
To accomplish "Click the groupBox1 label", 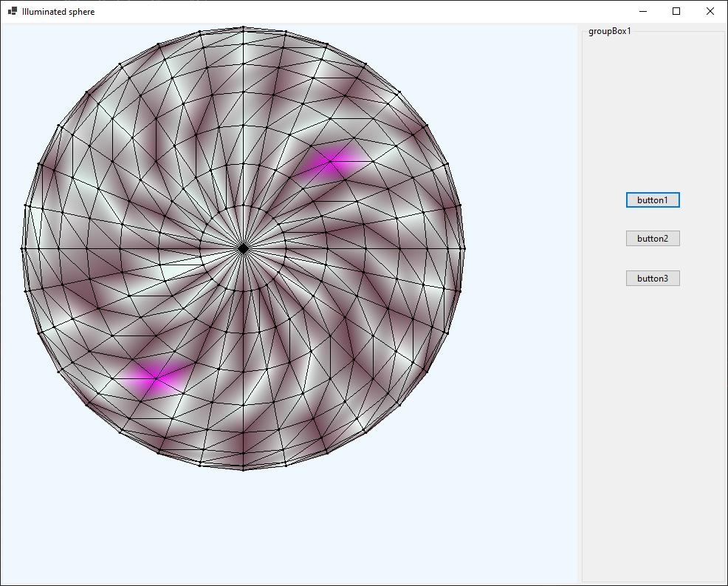I will (x=609, y=31).
